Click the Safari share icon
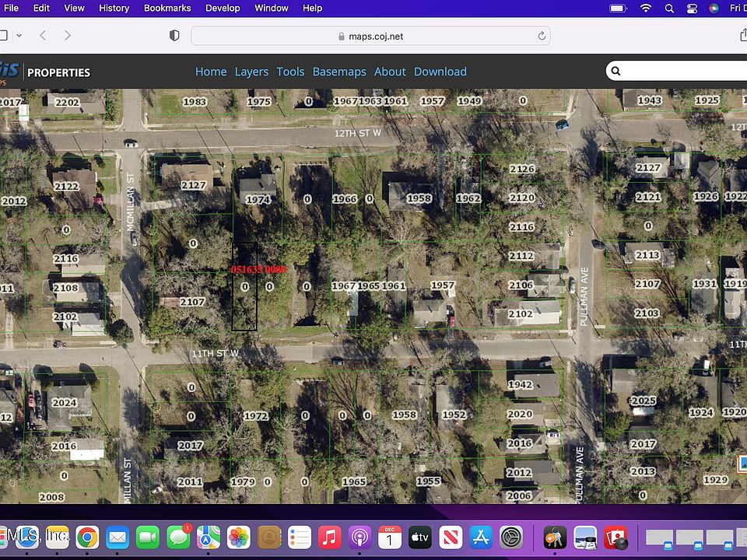The image size is (747, 560). 743,36
